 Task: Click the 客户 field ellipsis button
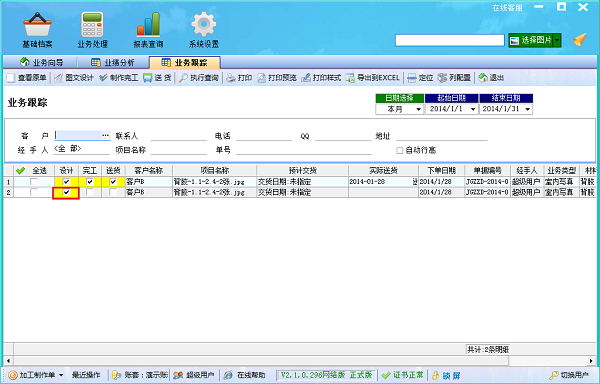[x=105, y=135]
